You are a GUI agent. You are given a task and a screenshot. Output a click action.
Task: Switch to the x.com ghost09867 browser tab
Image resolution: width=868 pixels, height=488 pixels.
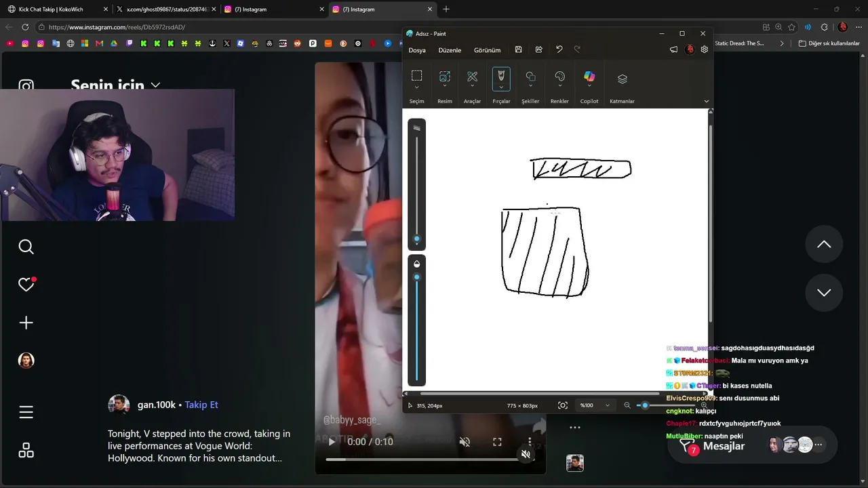coord(165,9)
